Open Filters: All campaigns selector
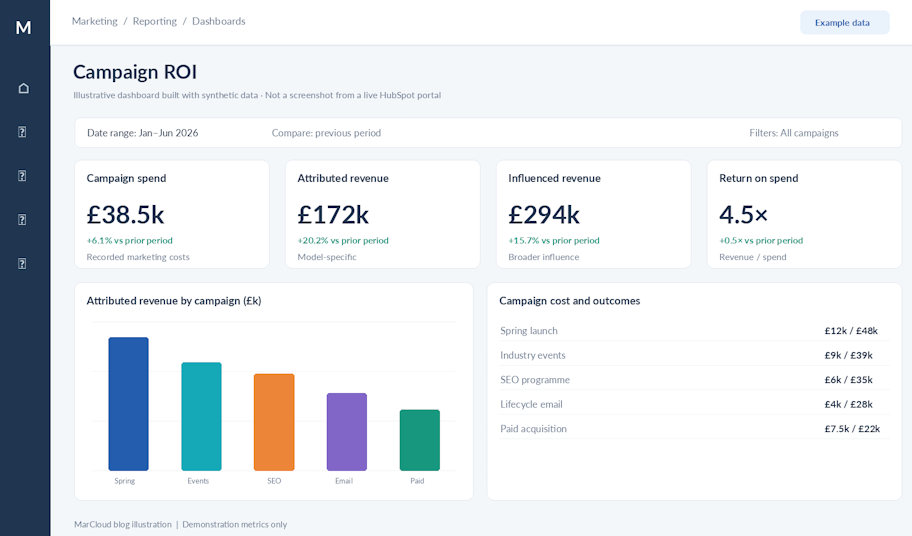912x536 pixels. [794, 133]
